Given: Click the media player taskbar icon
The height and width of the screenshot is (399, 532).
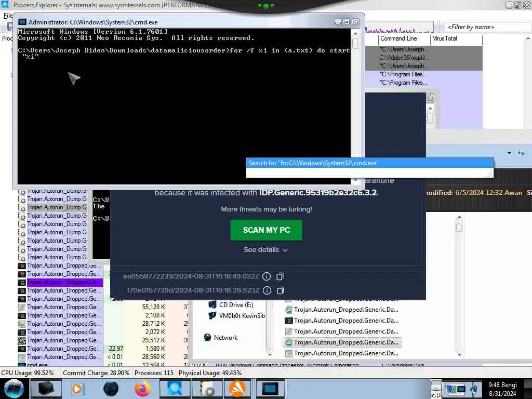Looking at the screenshot, I should pyautogui.click(x=77, y=389).
